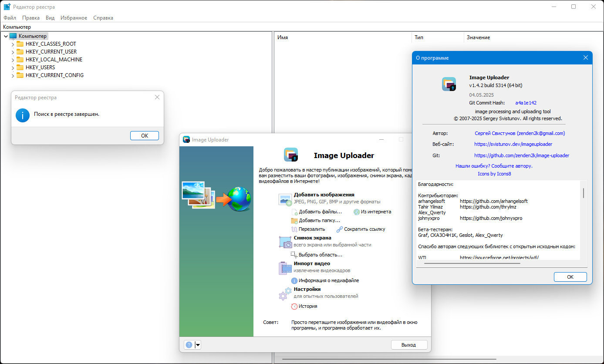Image resolution: width=604 pixels, height=364 pixels.
Task: Click the История link
Action: [308, 306]
